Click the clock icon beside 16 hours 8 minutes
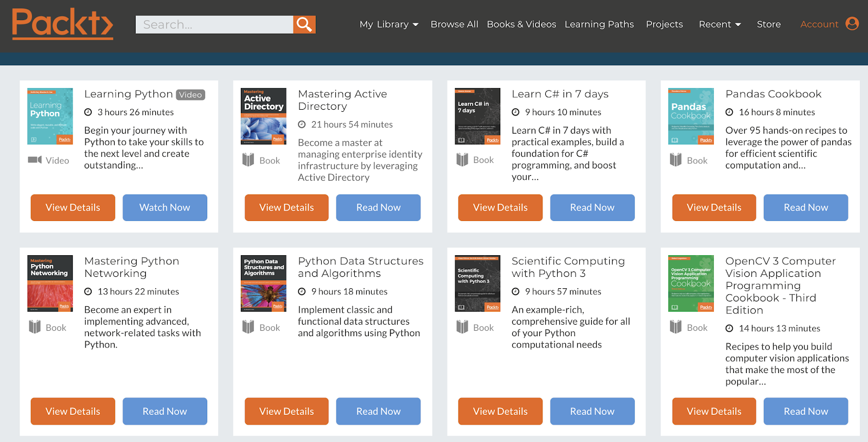Screen dimensions: 868x442 (x=729, y=112)
